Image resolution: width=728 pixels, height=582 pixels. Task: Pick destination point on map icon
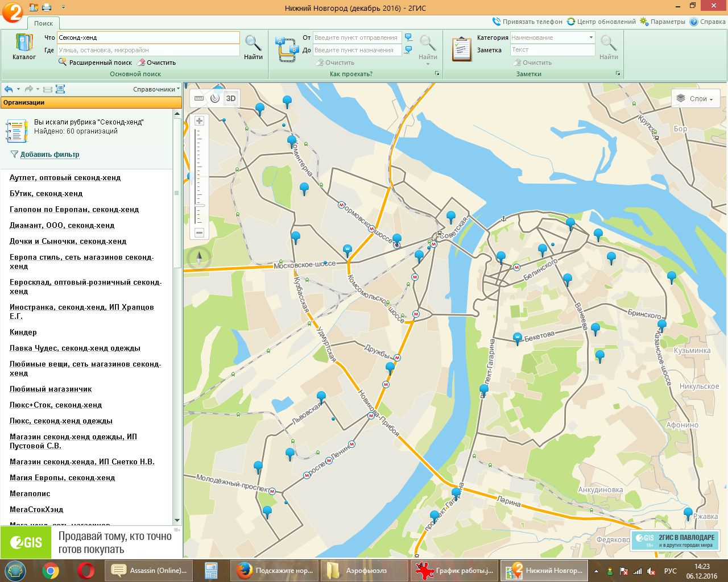pyautogui.click(x=408, y=50)
